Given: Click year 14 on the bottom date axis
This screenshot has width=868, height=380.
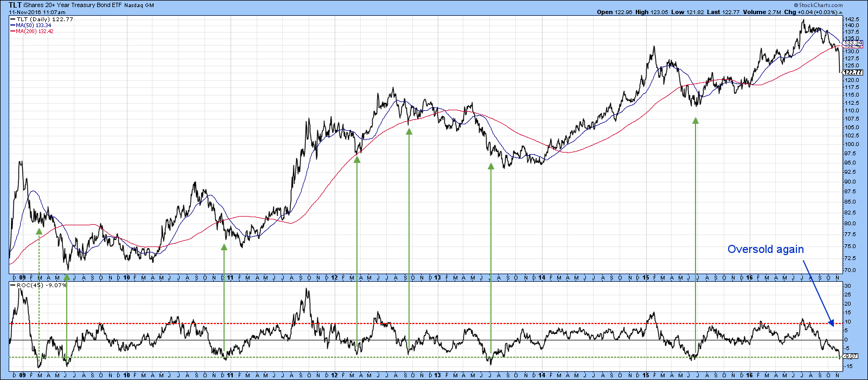Looking at the screenshot, I should (542, 375).
